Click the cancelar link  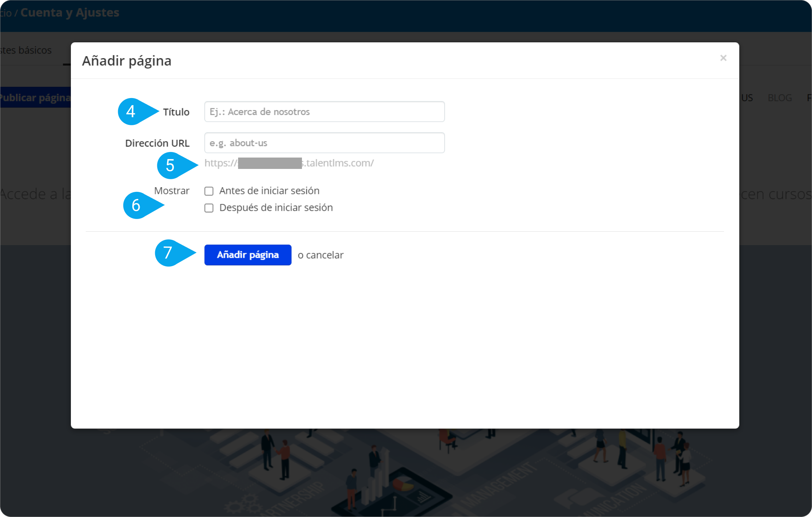pyautogui.click(x=325, y=255)
